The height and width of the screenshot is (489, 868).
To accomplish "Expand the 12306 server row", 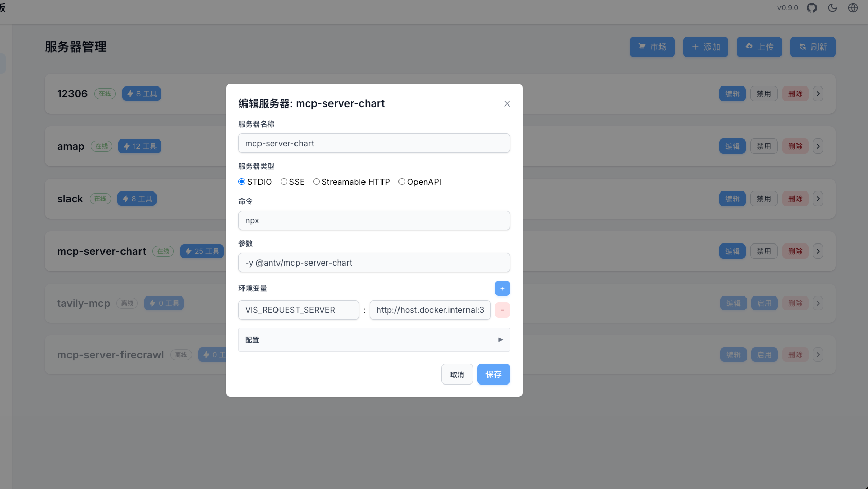I will [x=818, y=94].
